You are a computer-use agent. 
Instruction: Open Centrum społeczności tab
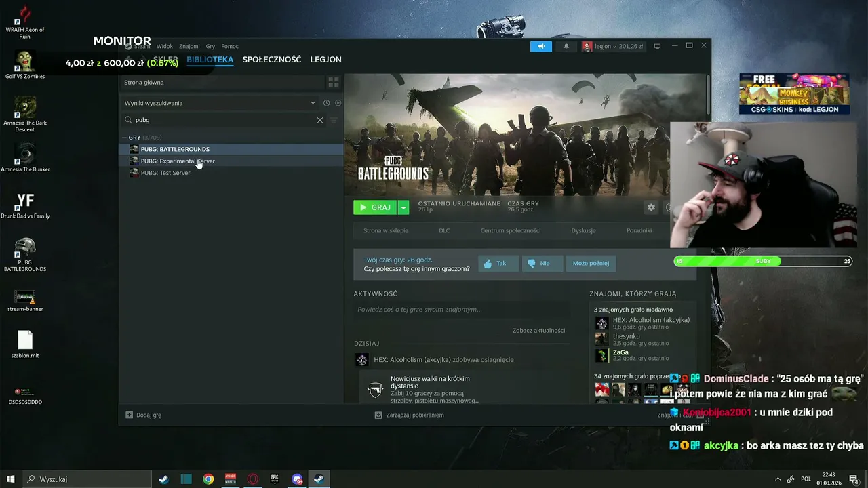coord(511,230)
